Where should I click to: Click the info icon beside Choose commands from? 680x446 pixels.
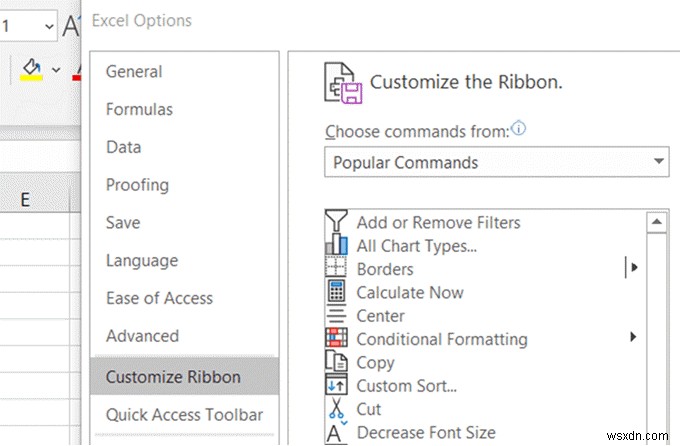(519, 128)
